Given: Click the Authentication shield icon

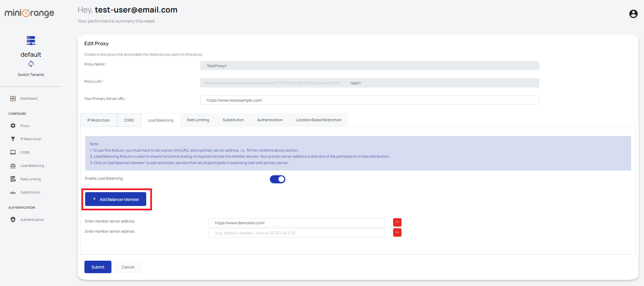Looking at the screenshot, I should tap(13, 219).
